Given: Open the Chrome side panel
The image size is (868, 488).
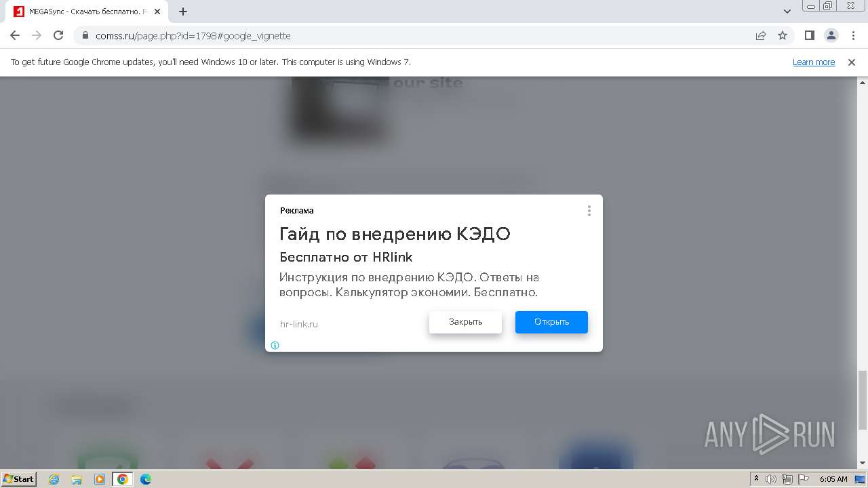Looking at the screenshot, I should click(x=810, y=35).
